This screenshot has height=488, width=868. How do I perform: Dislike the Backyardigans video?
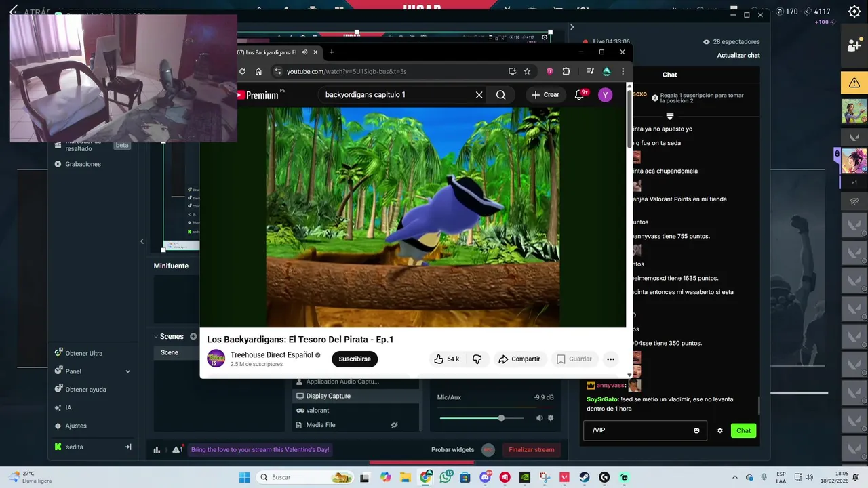pos(477,359)
